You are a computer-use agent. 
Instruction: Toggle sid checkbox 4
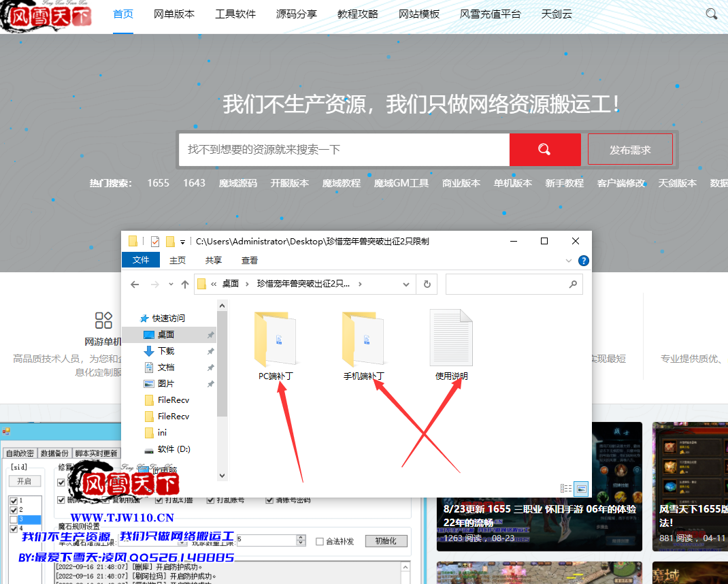click(x=14, y=529)
